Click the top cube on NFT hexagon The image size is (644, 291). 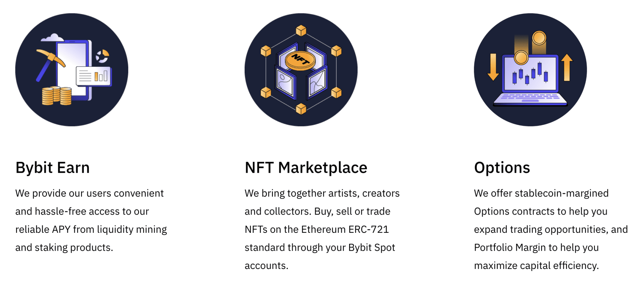click(x=301, y=31)
